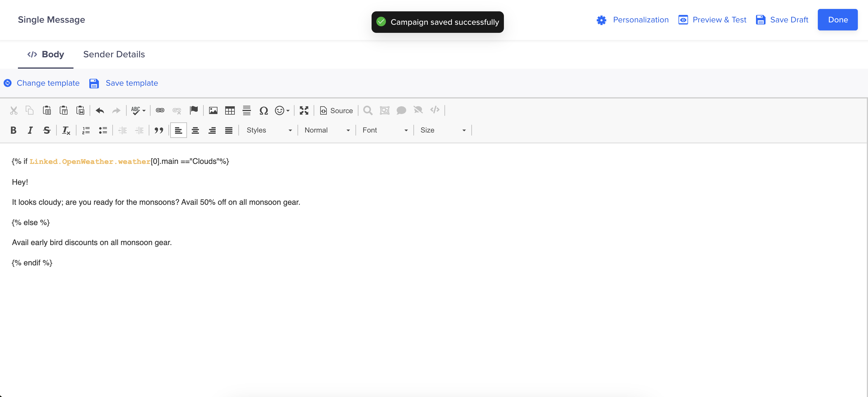Insert an anchor with the flag icon

click(194, 110)
